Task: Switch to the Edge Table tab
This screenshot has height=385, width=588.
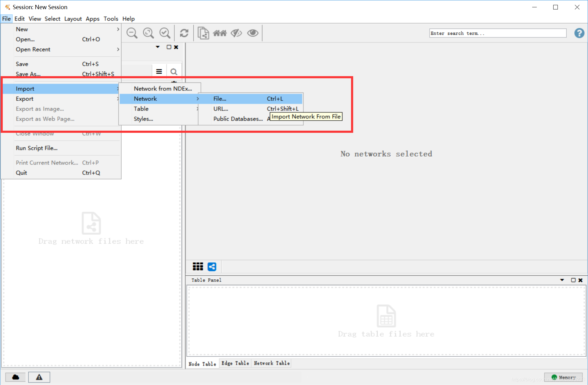Action: pos(235,363)
